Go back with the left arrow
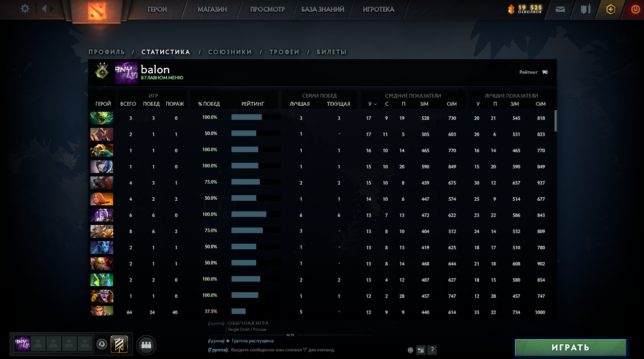Viewport: 644px width, 359px height. pos(44,9)
